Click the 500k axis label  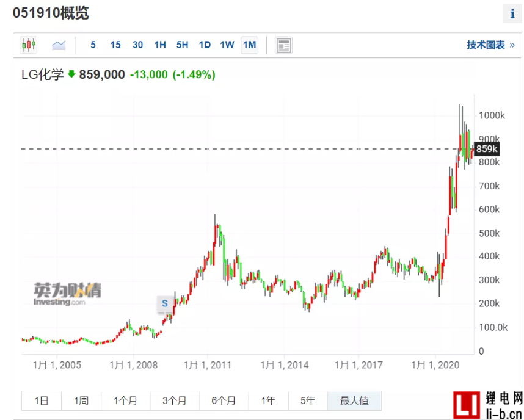pyautogui.click(x=489, y=233)
